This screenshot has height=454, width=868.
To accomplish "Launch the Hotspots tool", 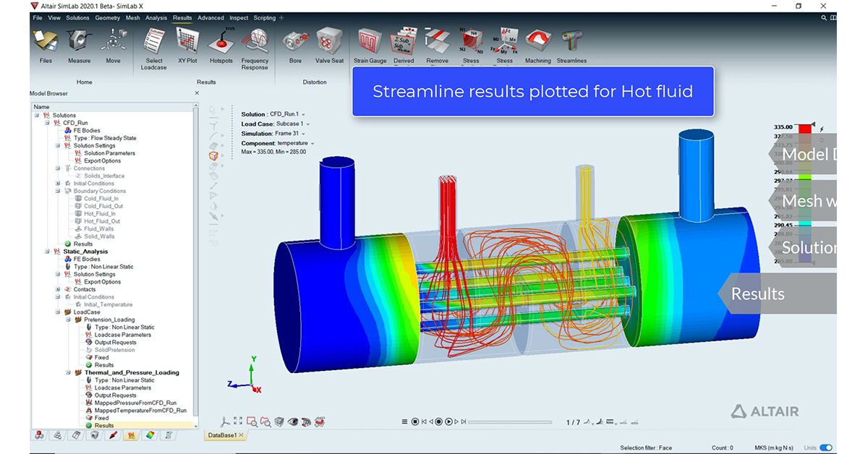I will coord(221,46).
